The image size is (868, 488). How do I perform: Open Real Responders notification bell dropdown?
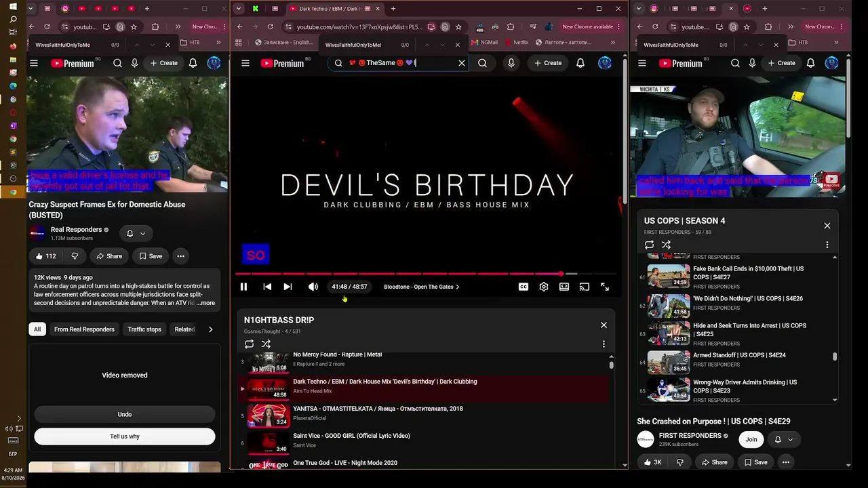[136, 234]
